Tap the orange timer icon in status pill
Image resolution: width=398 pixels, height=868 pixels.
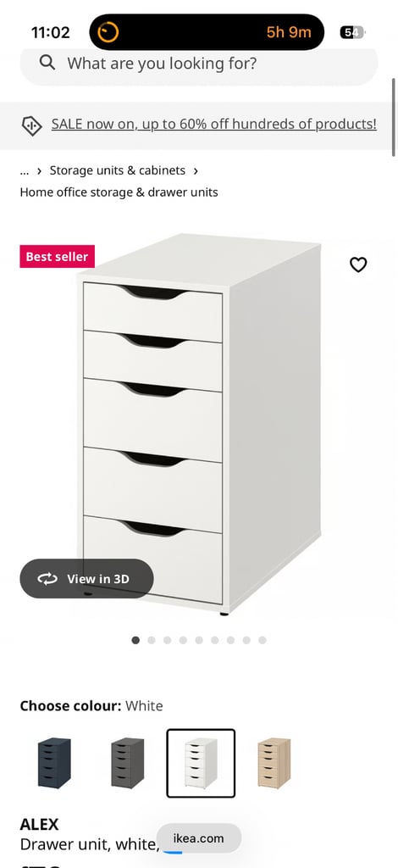108,33
